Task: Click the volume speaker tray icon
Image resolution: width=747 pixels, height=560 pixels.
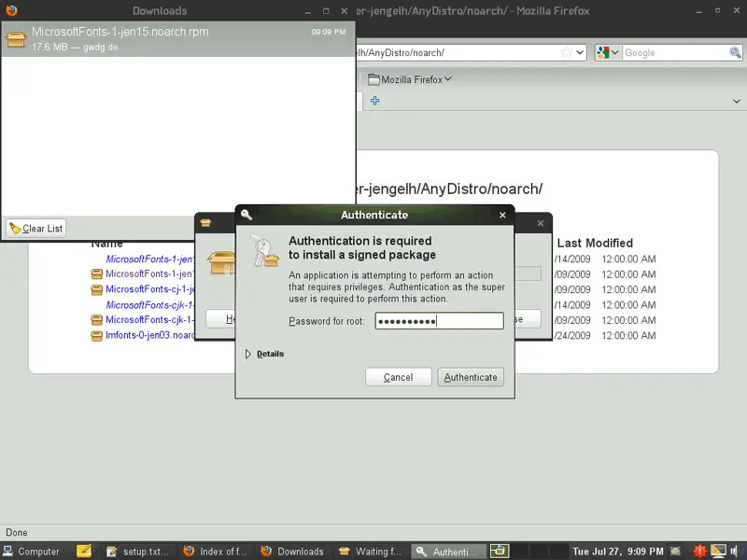Action: pos(734,552)
